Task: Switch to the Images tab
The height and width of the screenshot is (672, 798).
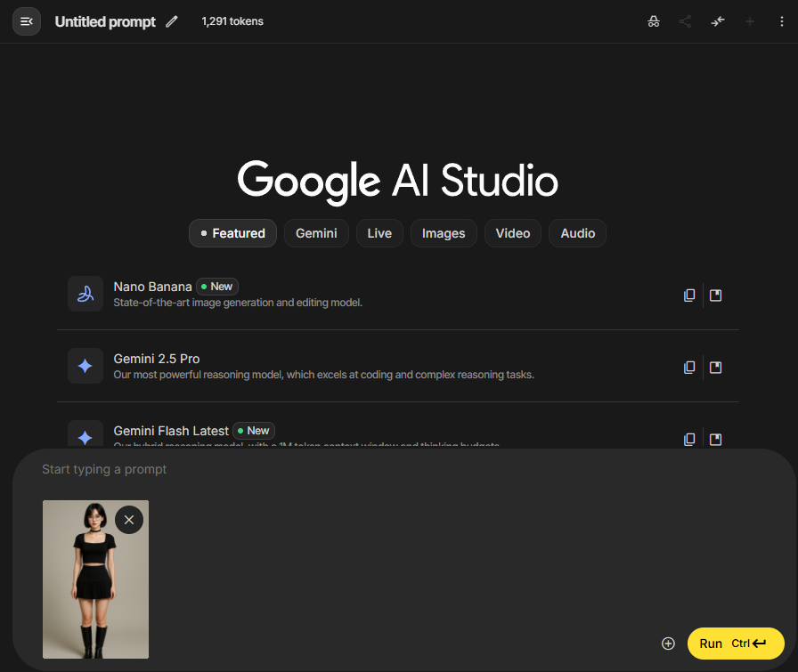Action: click(444, 233)
